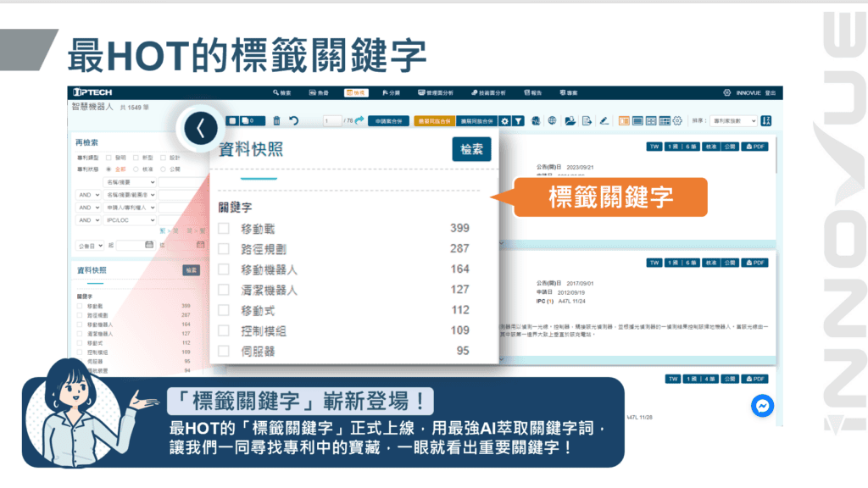Check the 移動載 keyword in enlarged panel
This screenshot has width=868, height=488.
224,228
